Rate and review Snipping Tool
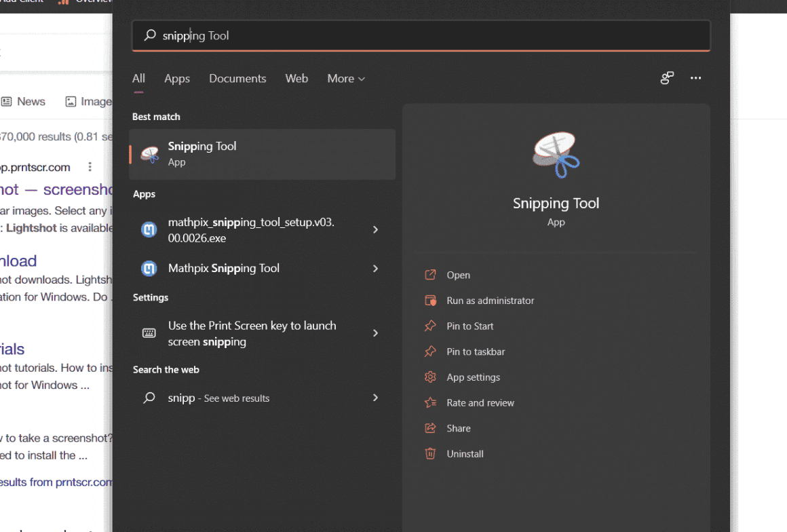787x532 pixels. point(479,402)
